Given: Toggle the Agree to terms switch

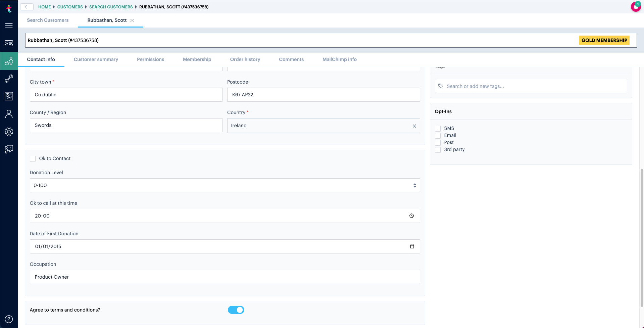Looking at the screenshot, I should [236, 310].
